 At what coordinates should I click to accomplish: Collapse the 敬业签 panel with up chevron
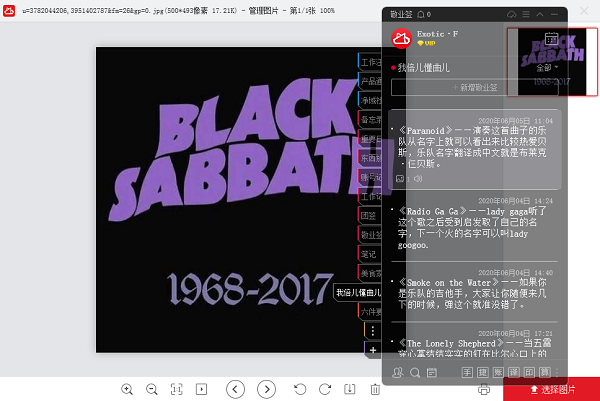(x=540, y=15)
